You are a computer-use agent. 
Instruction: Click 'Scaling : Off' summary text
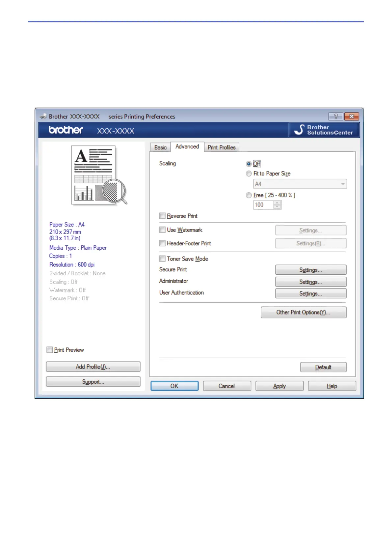[64, 282]
